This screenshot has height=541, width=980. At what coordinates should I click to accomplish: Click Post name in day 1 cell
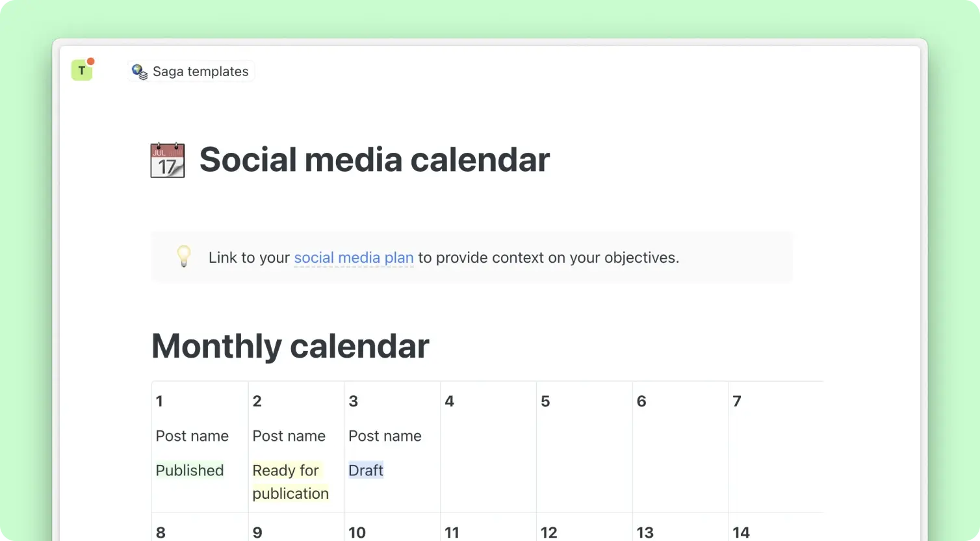click(192, 436)
